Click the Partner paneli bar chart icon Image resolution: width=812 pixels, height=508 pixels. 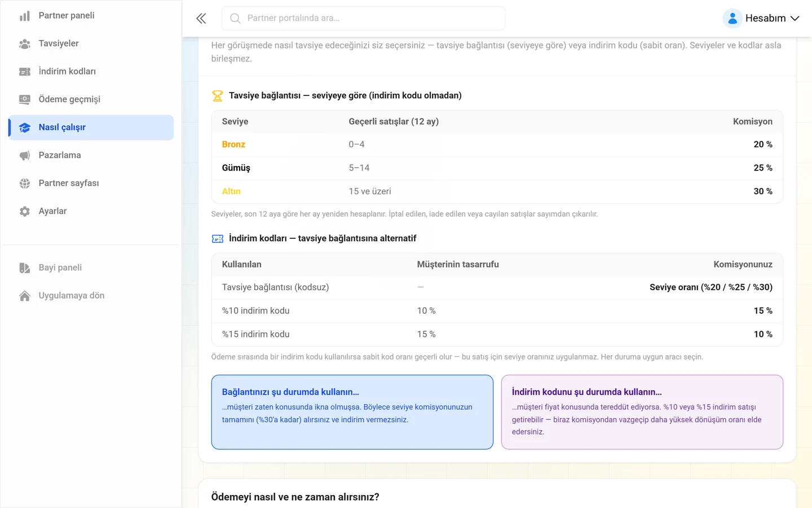(x=25, y=16)
